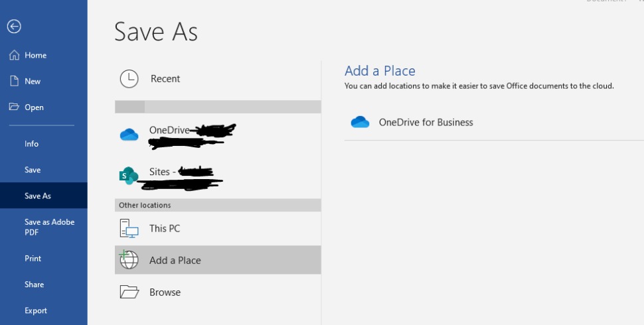The image size is (644, 325).
Task: Open the Open menu entry
Action: coord(44,107)
